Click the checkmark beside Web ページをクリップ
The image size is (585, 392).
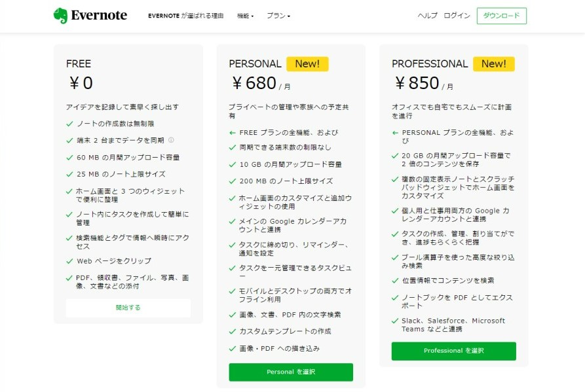point(69,261)
